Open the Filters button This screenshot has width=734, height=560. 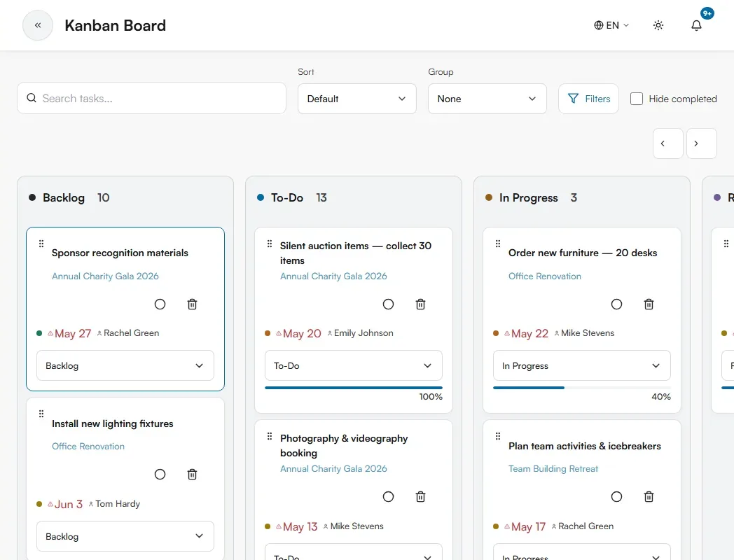coord(588,99)
